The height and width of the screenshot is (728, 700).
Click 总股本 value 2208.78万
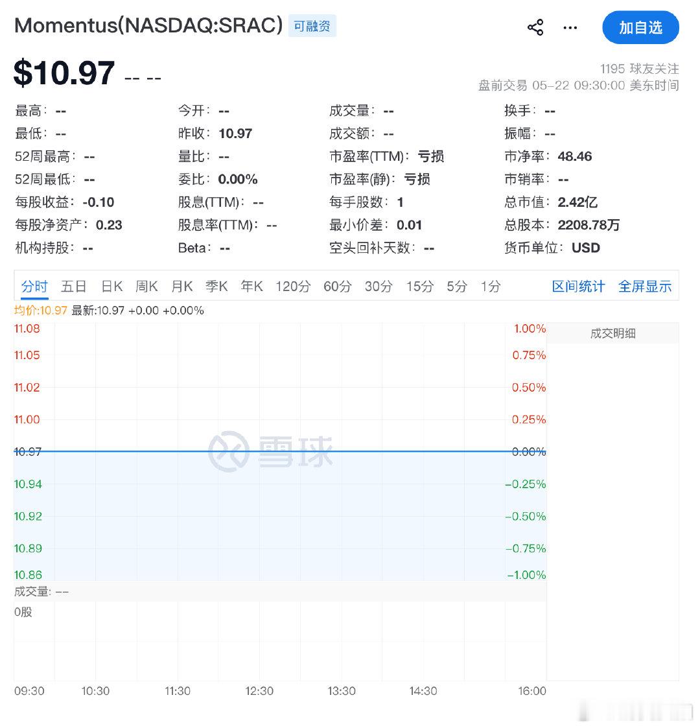tap(589, 225)
